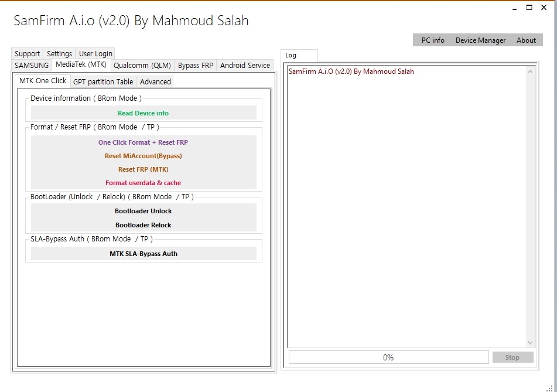Click MTK SLA-Bypass Auth button
The width and height of the screenshot is (557, 392).
[143, 254]
